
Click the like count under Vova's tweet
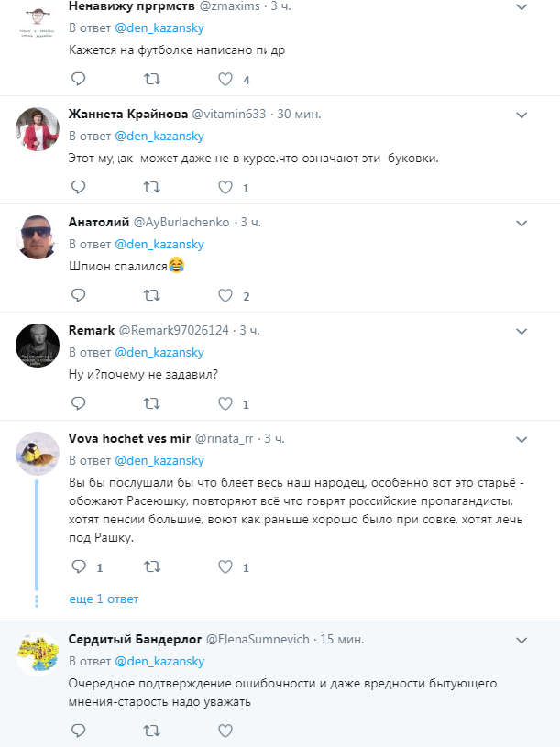point(247,567)
